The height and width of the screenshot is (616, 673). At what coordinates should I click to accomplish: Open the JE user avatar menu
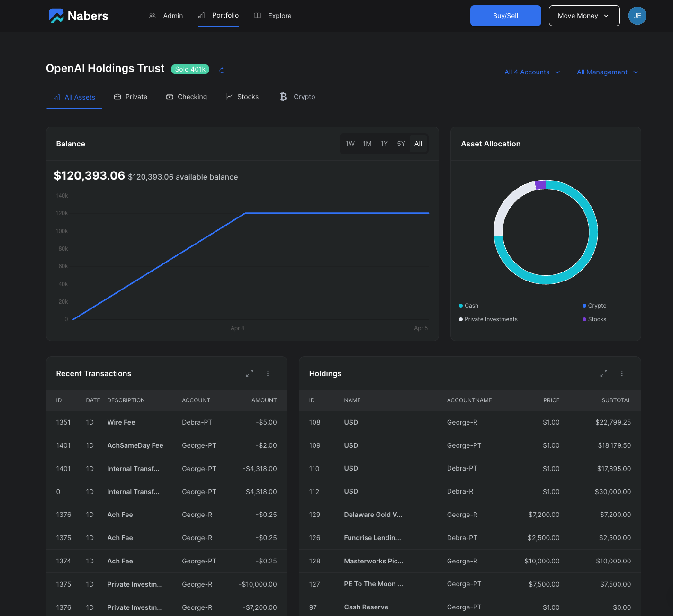[x=637, y=16]
